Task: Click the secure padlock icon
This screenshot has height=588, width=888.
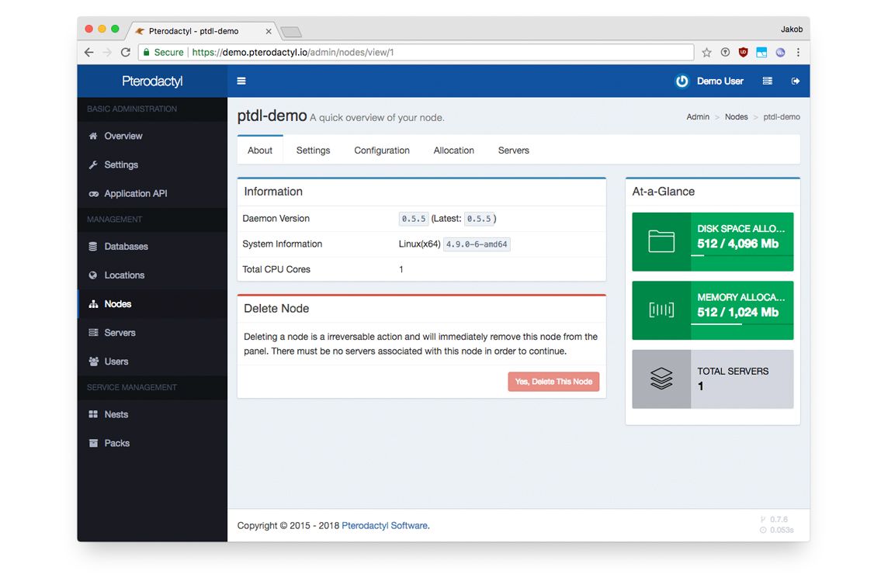Action: pyautogui.click(x=146, y=52)
